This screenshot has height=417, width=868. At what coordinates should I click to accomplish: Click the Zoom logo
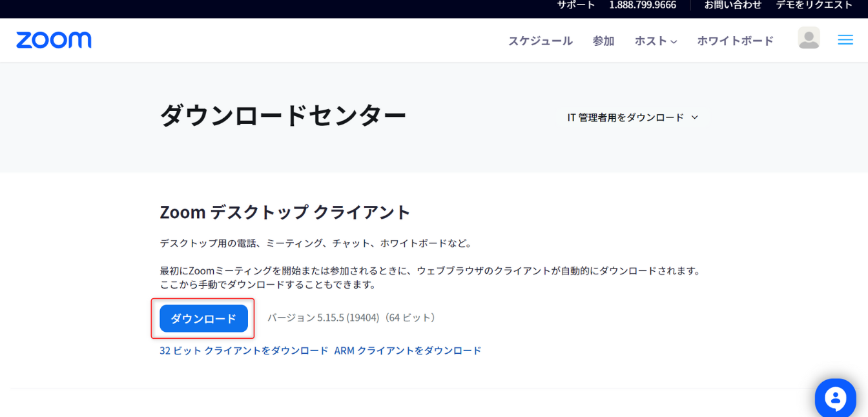click(x=54, y=40)
